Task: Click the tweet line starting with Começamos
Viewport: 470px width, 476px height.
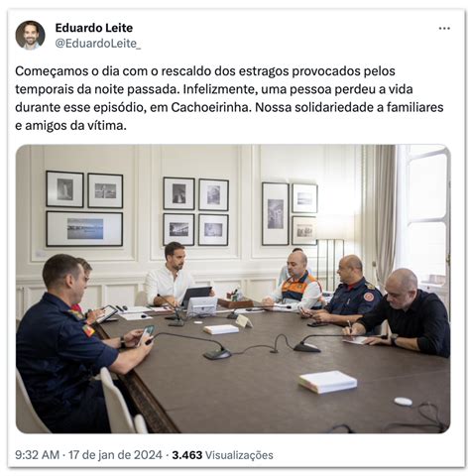Action: [x=205, y=71]
